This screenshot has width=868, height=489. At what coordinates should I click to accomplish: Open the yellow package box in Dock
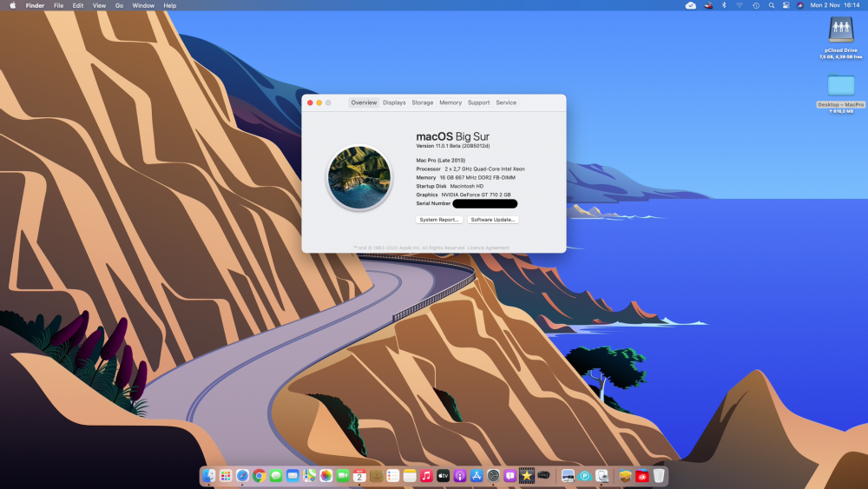point(625,475)
